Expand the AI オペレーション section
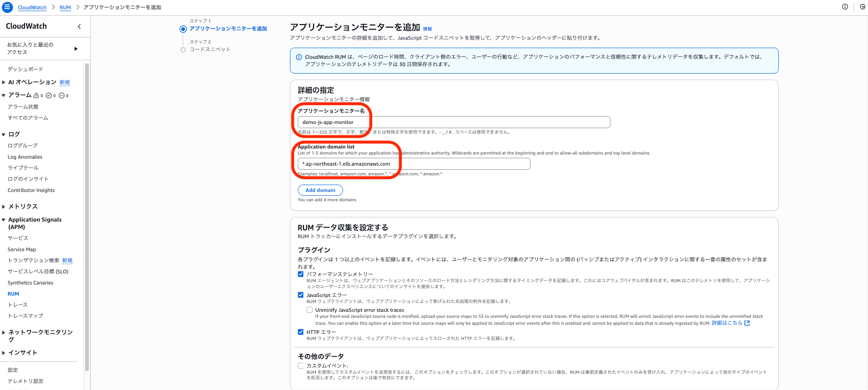Image resolution: width=868 pixels, height=390 pixels. (4, 82)
